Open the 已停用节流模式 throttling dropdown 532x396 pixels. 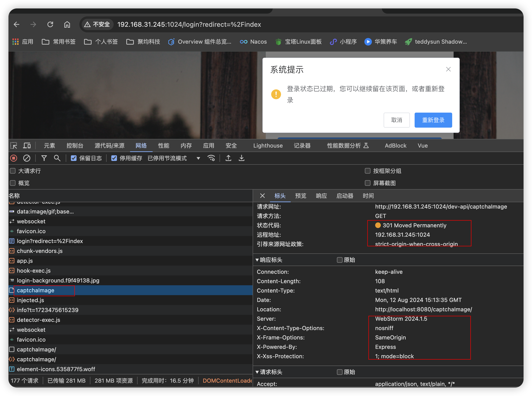(x=174, y=158)
